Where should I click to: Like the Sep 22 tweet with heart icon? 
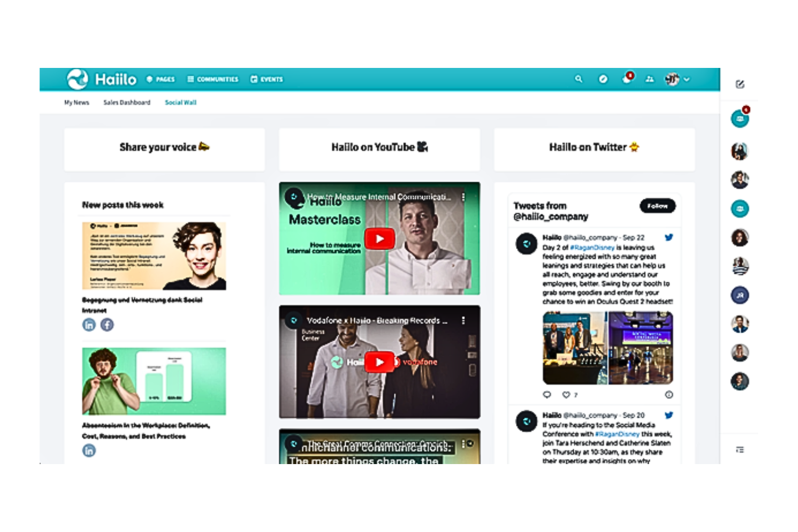tap(566, 395)
